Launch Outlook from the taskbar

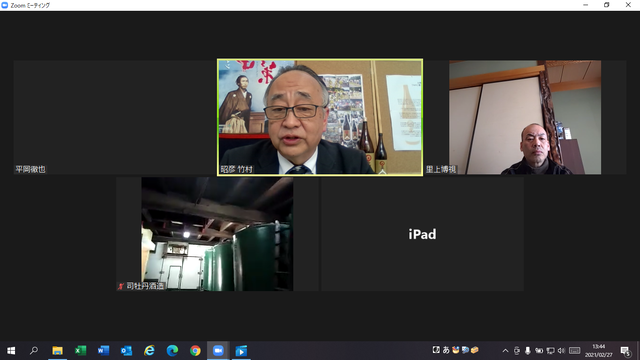(x=126, y=351)
